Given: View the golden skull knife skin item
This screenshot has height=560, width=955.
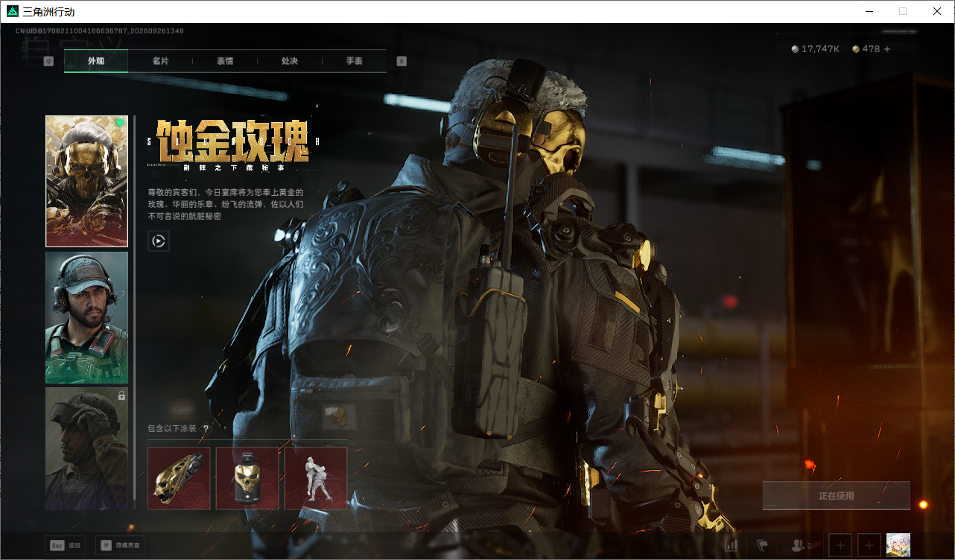Looking at the screenshot, I should point(179,478).
